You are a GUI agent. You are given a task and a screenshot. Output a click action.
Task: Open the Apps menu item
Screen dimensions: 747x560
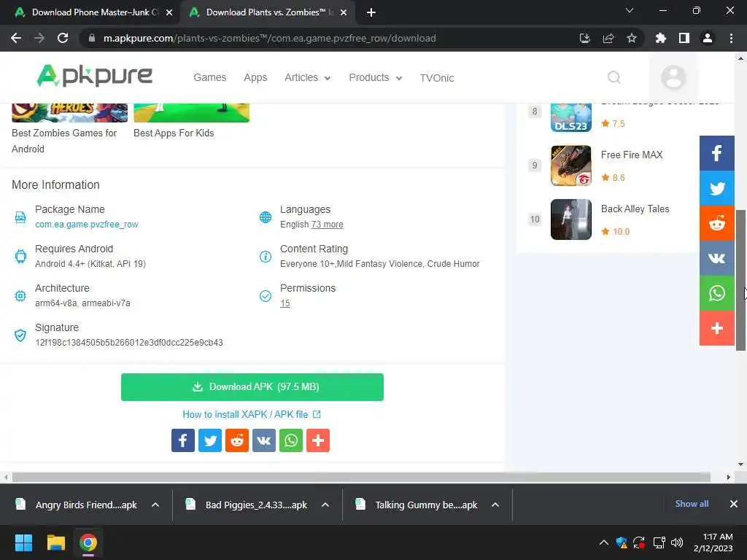click(255, 77)
